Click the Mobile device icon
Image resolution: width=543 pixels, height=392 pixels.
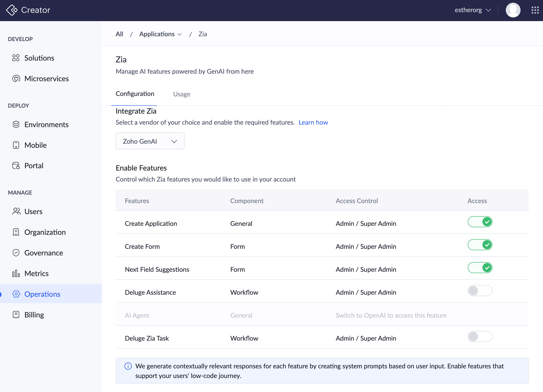tap(16, 145)
